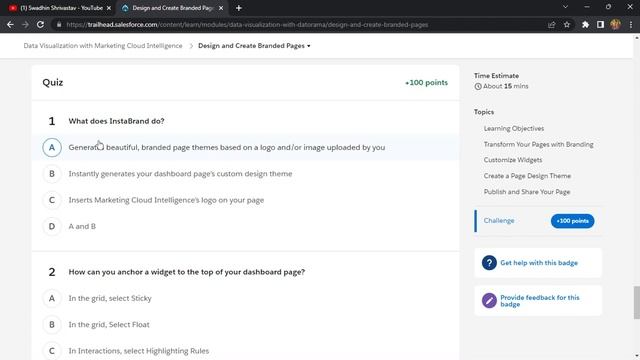
Task: Click the question mark help icon
Action: (x=489, y=262)
